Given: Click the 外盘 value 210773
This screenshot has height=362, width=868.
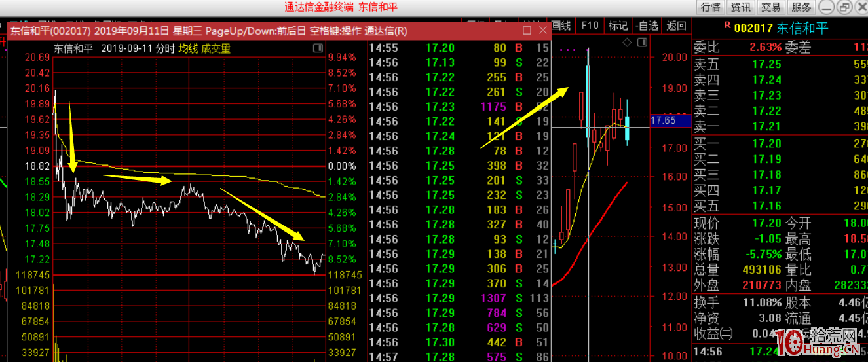Looking at the screenshot, I should click(x=762, y=285).
